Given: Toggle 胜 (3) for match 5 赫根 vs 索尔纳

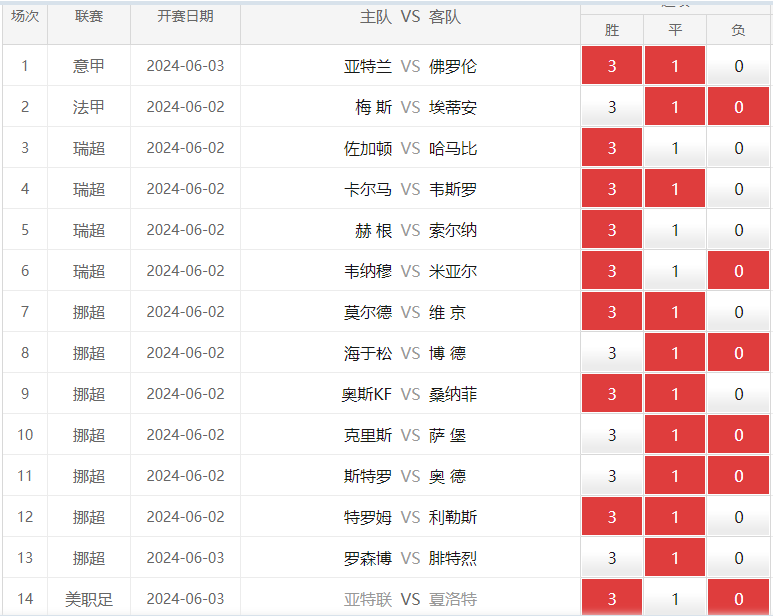Looking at the screenshot, I should coord(612,230).
